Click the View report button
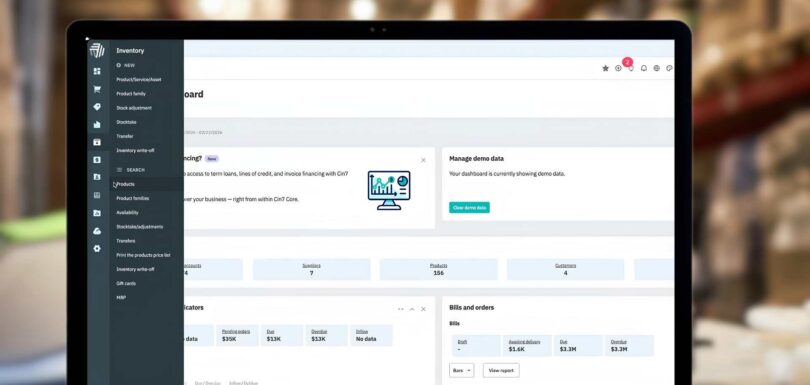The image size is (810, 385). (x=501, y=371)
